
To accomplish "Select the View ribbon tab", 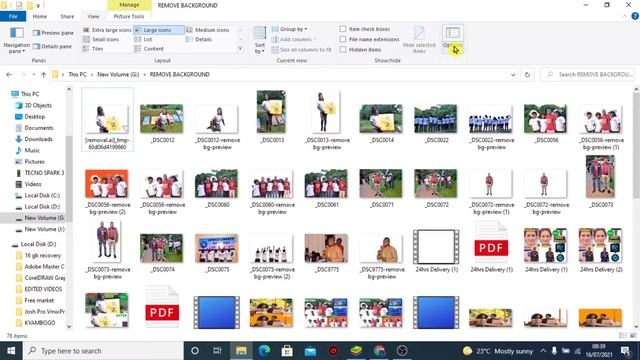I will point(93,16).
